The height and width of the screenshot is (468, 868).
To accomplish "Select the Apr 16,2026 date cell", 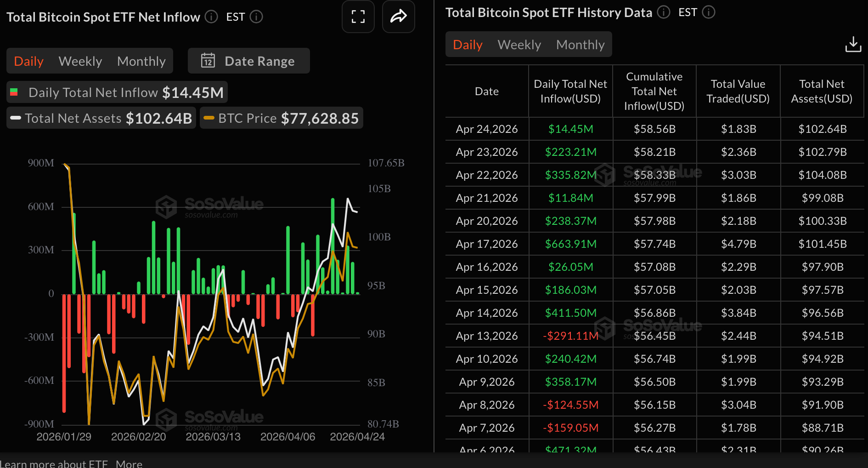I will tap(487, 267).
